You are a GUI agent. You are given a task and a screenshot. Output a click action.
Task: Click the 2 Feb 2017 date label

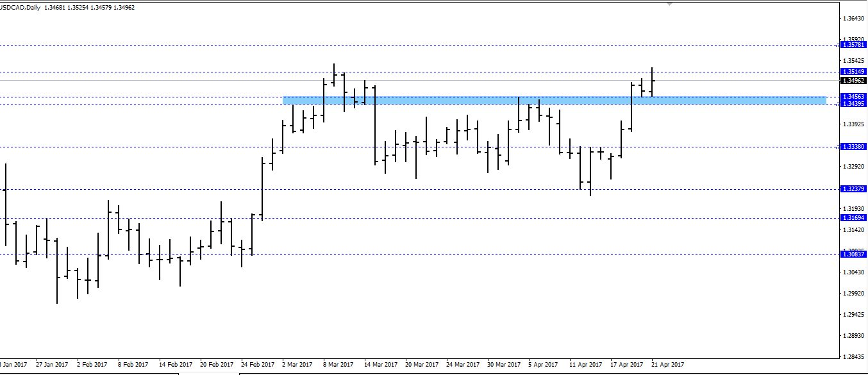[x=92, y=365]
